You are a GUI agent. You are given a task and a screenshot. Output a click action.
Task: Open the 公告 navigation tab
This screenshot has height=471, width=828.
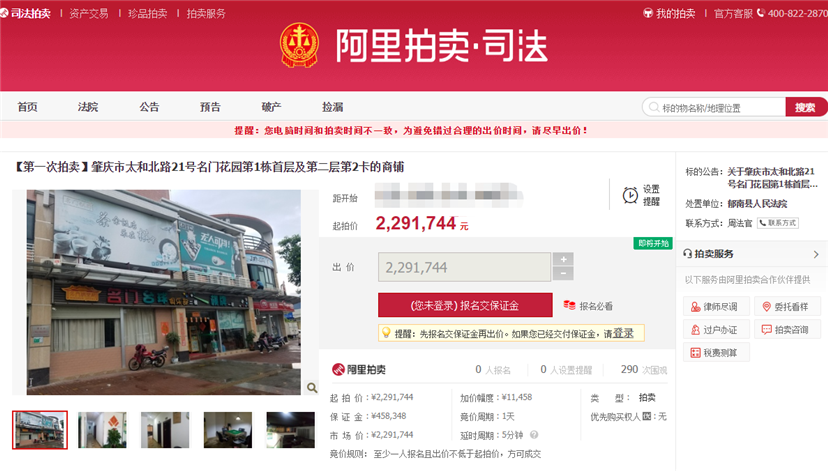149,107
